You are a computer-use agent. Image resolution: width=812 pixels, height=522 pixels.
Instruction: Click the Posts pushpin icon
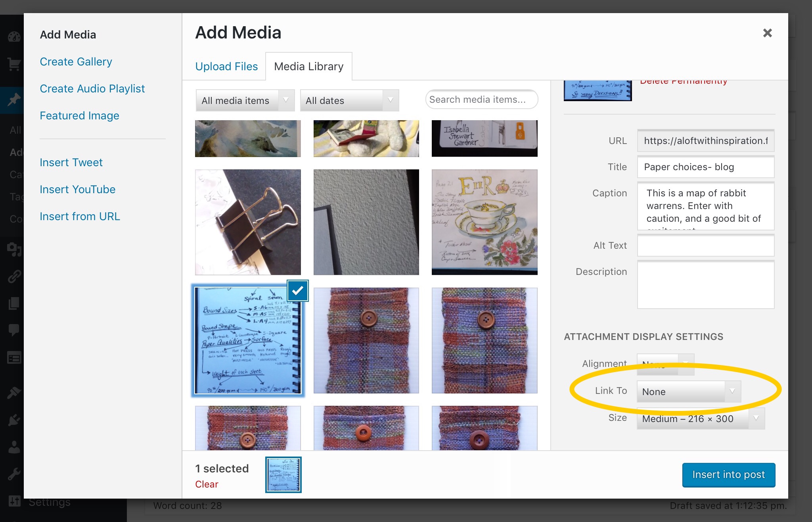pos(13,99)
